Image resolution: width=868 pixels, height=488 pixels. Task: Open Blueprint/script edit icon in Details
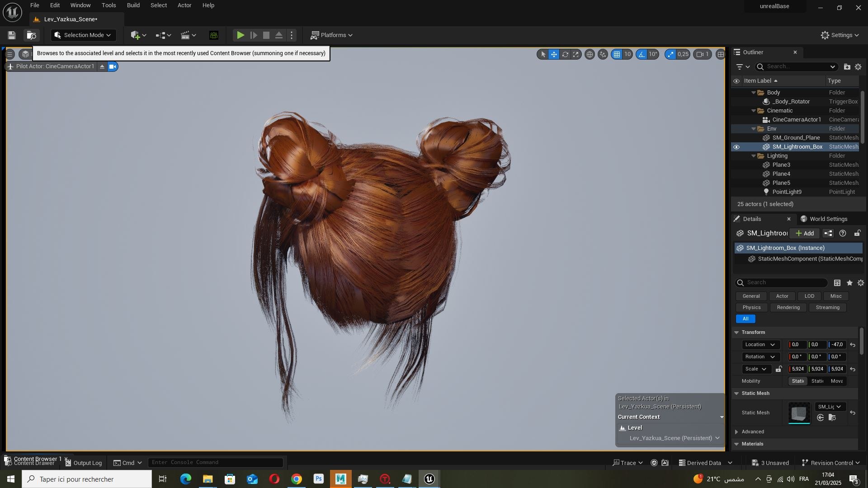coord(828,234)
